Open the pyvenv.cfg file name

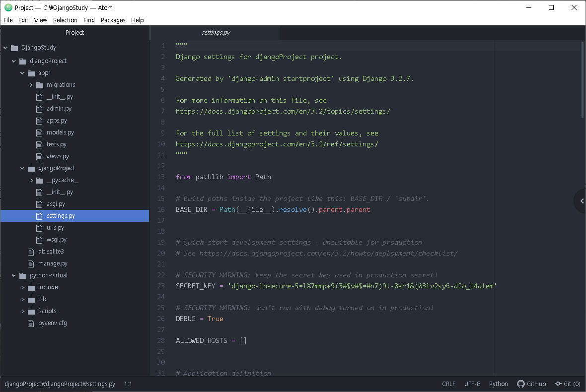[52, 324]
